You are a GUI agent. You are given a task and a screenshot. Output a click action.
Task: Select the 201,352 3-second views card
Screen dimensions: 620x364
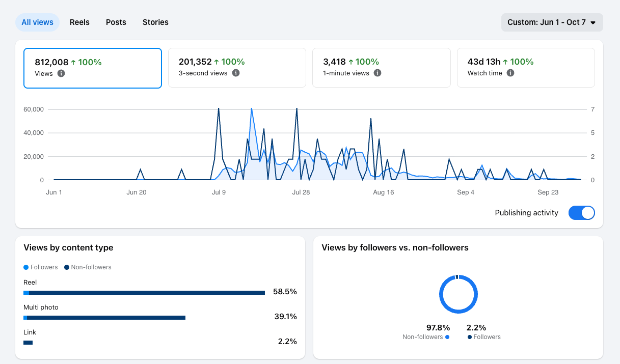coord(237,68)
